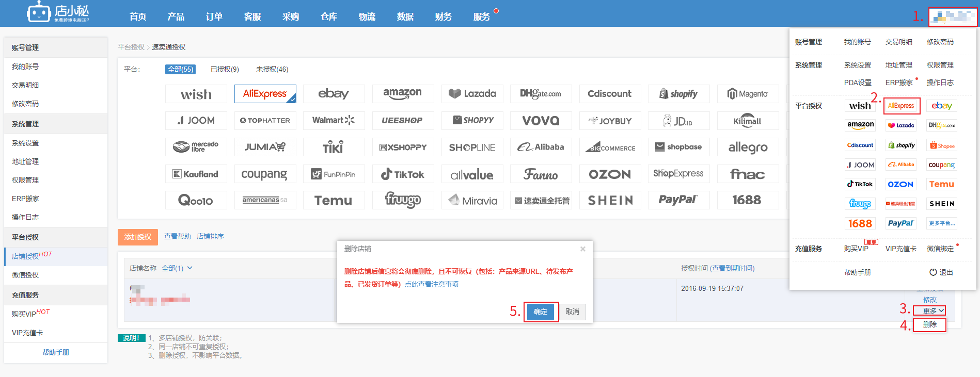Switch to 已授权(9) platform filter tab
This screenshot has height=377, width=980.
[x=225, y=69]
